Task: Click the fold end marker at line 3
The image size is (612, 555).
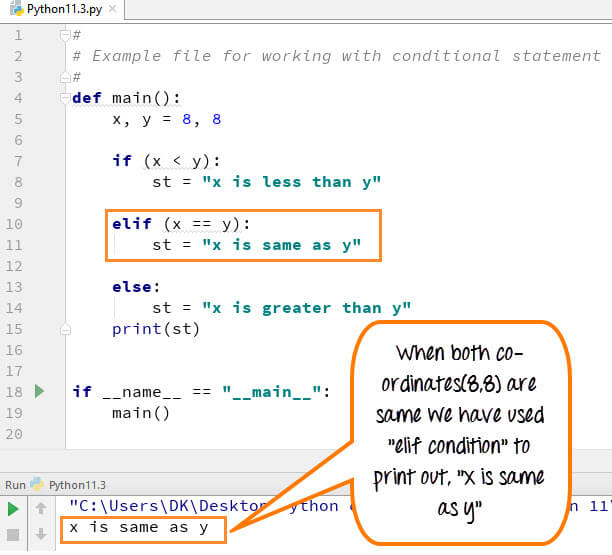Action: [x=65, y=77]
